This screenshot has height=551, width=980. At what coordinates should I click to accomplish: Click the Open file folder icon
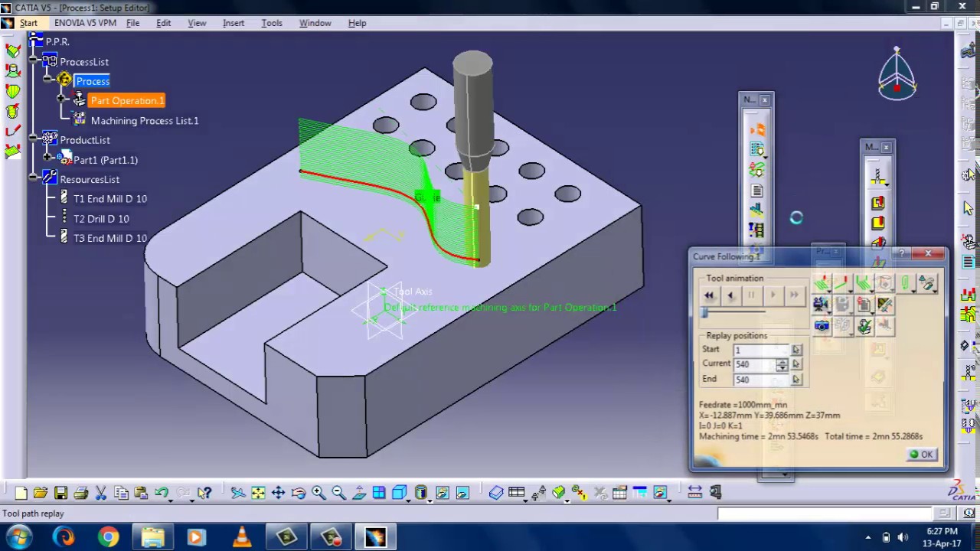41,493
